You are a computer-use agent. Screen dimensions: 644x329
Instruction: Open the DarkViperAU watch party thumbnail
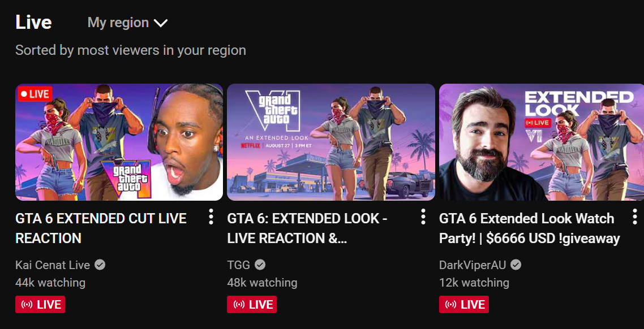point(542,142)
